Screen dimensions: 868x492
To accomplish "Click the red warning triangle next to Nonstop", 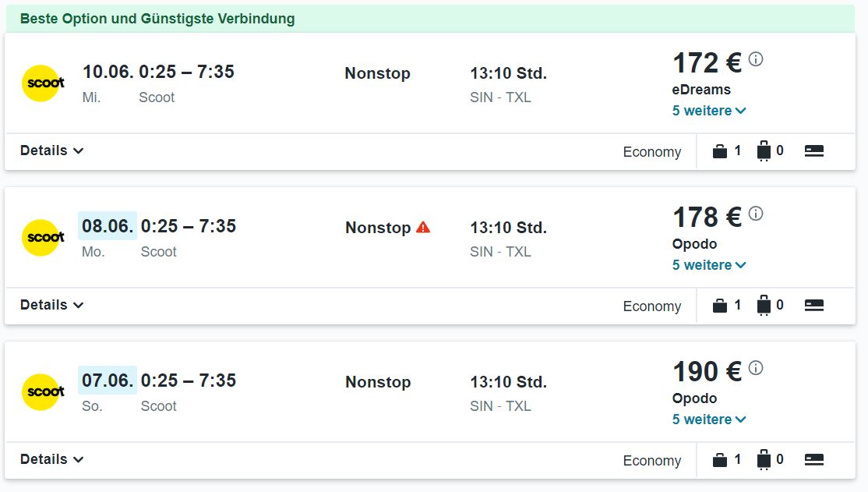I will (423, 227).
